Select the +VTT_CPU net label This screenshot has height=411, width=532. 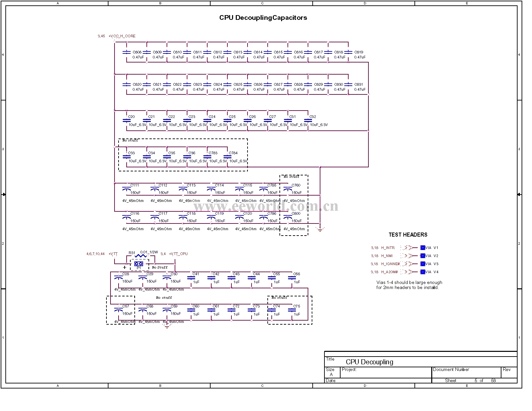point(178,254)
